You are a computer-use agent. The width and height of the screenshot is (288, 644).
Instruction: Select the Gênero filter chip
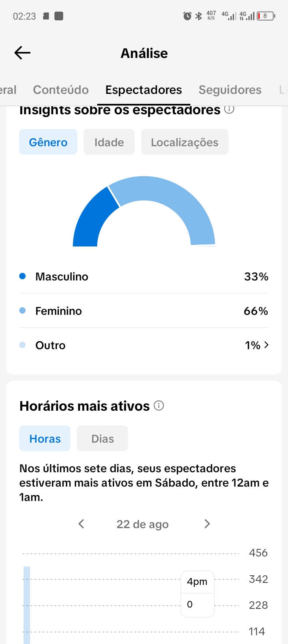tap(48, 142)
